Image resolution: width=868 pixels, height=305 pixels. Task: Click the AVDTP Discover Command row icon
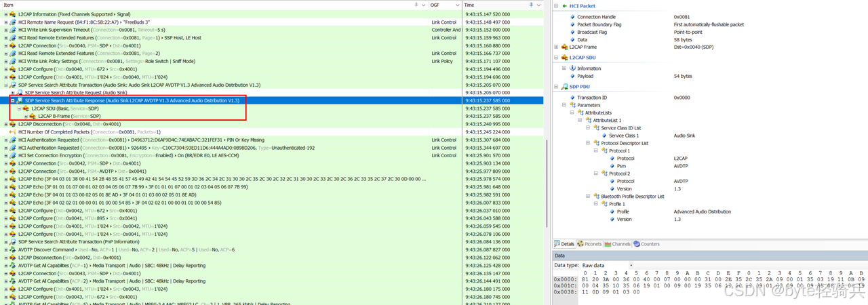click(x=13, y=249)
